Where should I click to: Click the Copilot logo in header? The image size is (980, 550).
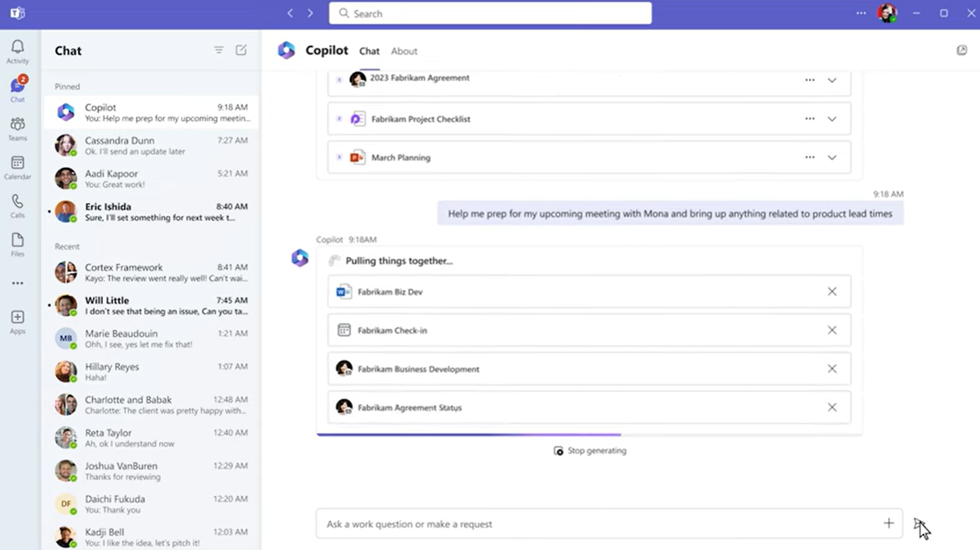(287, 50)
